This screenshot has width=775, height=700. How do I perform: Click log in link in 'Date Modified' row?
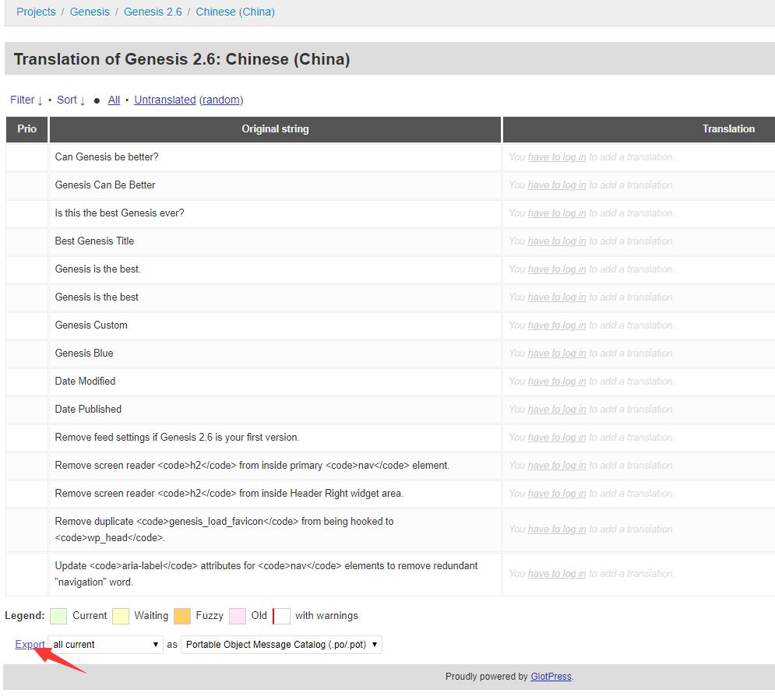[557, 382]
